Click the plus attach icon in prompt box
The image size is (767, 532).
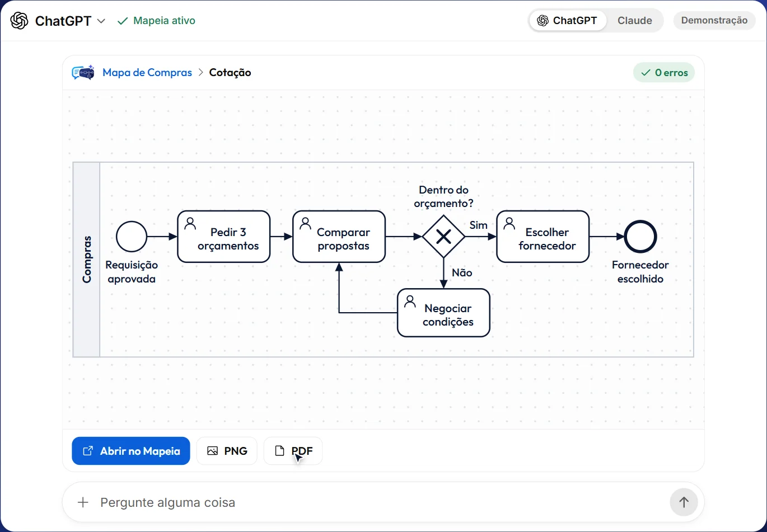pos(83,502)
